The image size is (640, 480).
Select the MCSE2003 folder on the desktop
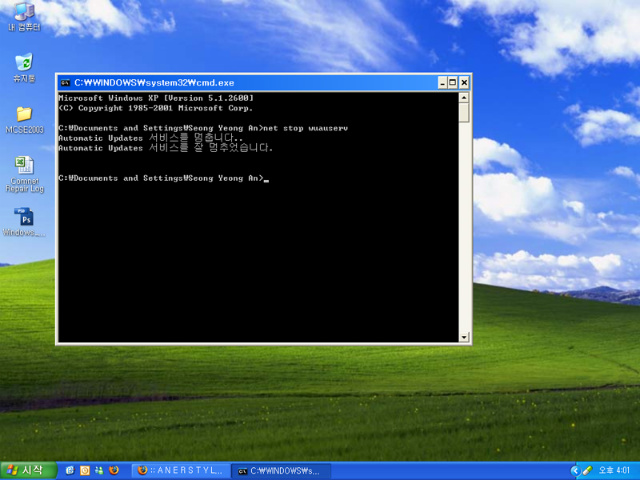(x=24, y=120)
